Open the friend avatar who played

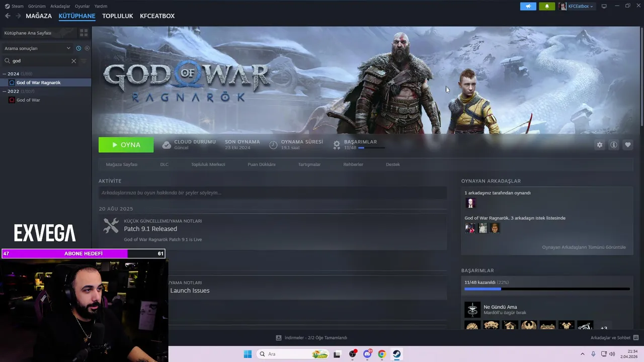470,203
